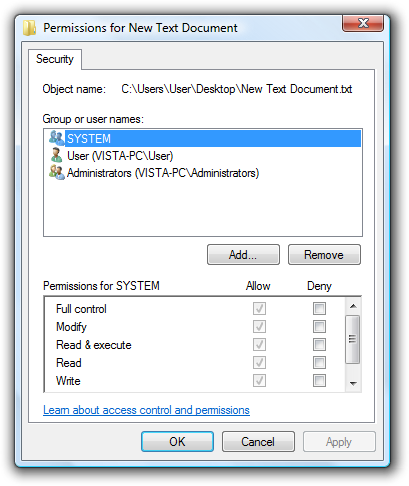The image size is (409, 486).
Task: Click the permissions list scrollbar thumb
Action: tap(353, 339)
